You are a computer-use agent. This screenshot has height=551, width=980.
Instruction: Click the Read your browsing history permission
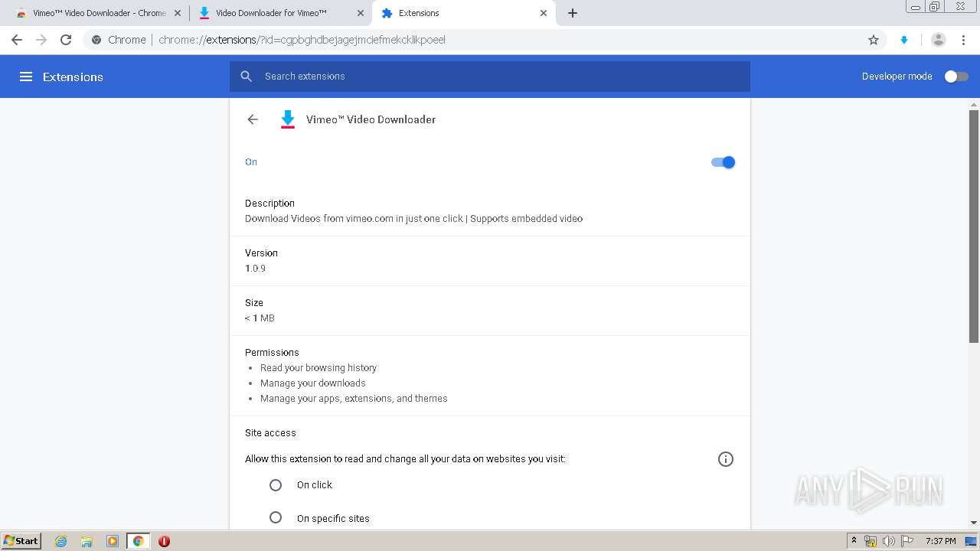pos(318,368)
